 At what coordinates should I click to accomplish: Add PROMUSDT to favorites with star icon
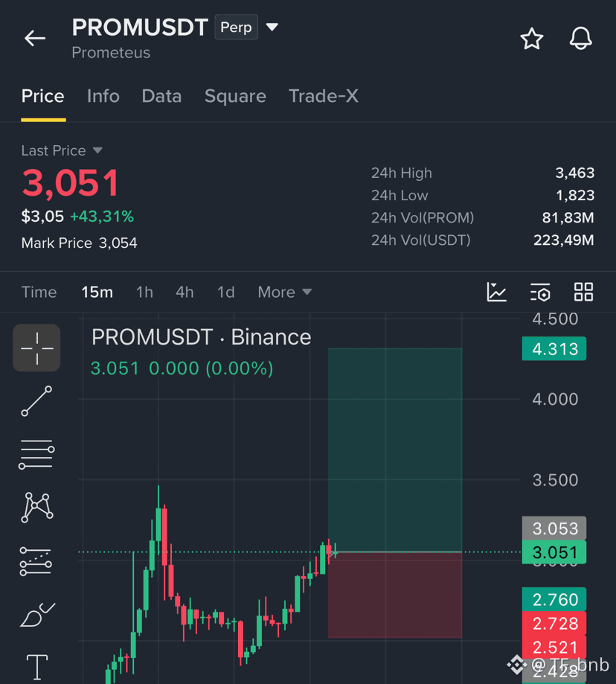pos(532,39)
